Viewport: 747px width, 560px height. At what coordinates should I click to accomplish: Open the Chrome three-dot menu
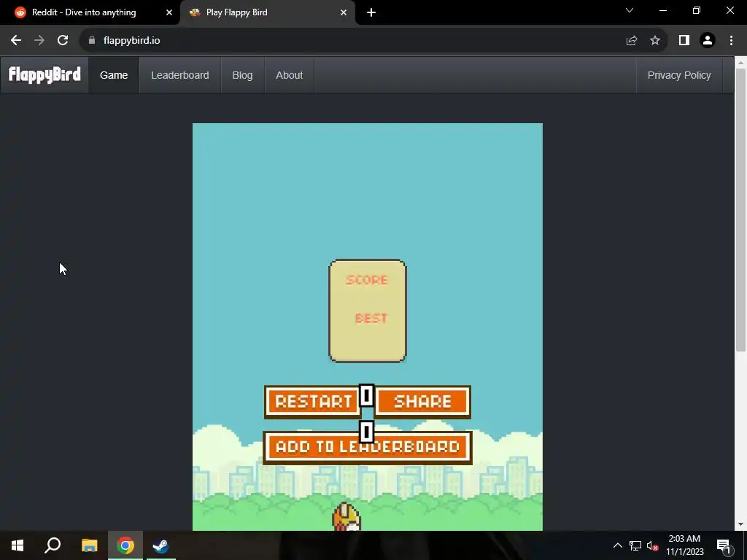[x=731, y=41]
